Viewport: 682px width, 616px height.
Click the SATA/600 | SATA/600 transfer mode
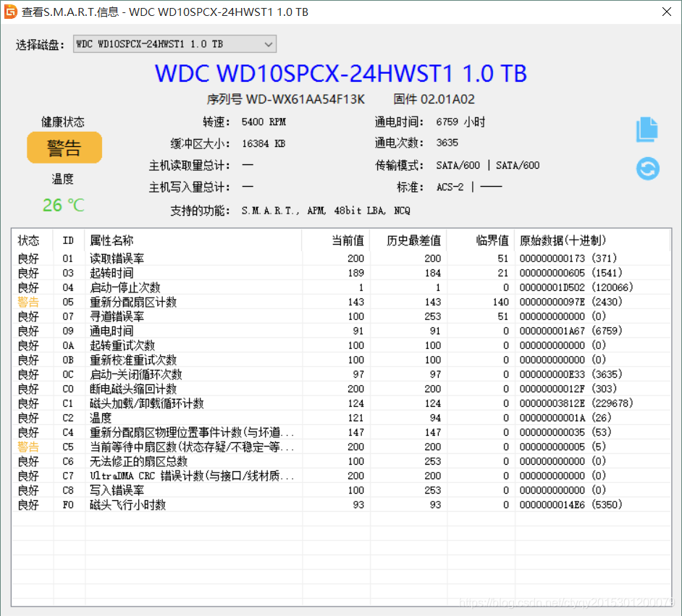tap(487, 165)
